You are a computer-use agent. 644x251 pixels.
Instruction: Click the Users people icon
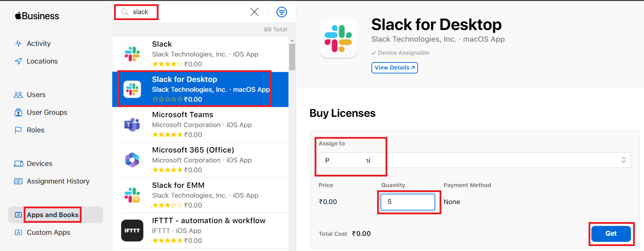(x=18, y=95)
